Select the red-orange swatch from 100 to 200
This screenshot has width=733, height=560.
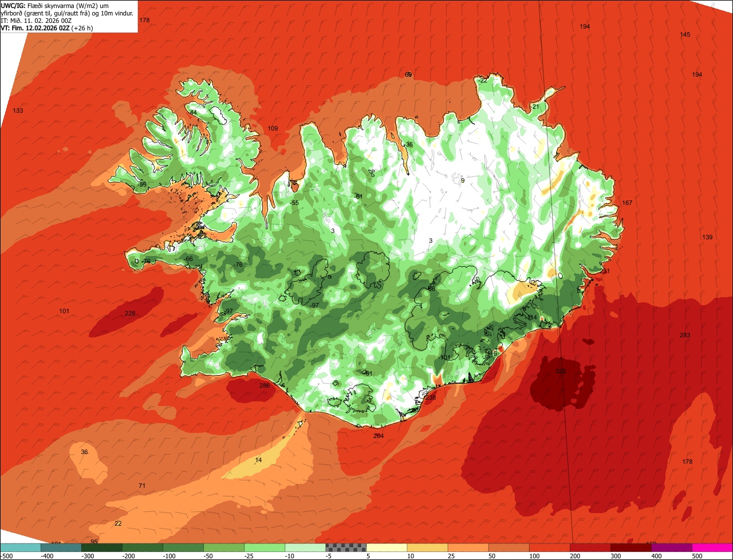(549, 547)
